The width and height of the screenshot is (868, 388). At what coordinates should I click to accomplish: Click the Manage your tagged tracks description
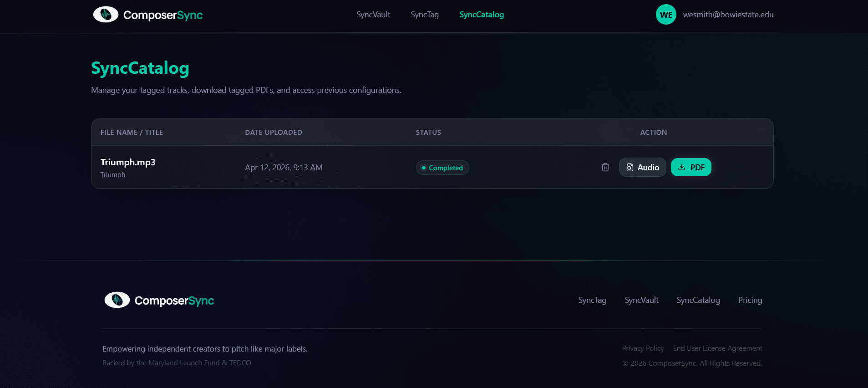pyautogui.click(x=246, y=90)
